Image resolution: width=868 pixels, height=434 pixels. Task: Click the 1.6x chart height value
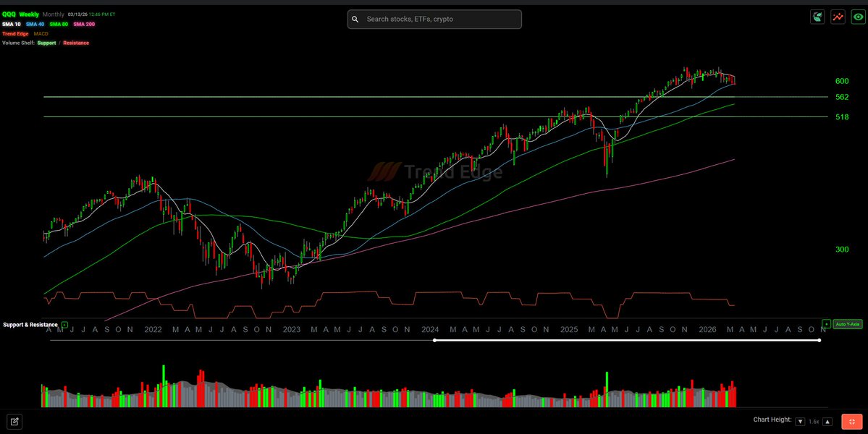click(814, 422)
